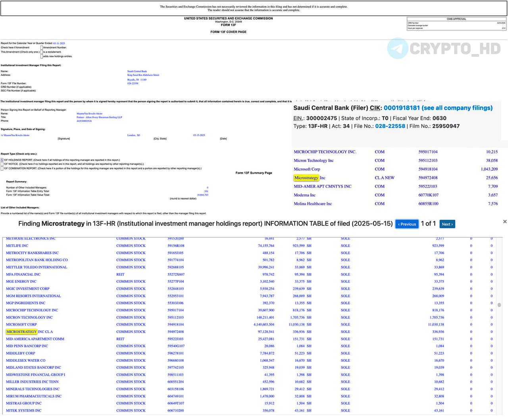Tick the 'is a restatement' checkbox

coord(42,52)
